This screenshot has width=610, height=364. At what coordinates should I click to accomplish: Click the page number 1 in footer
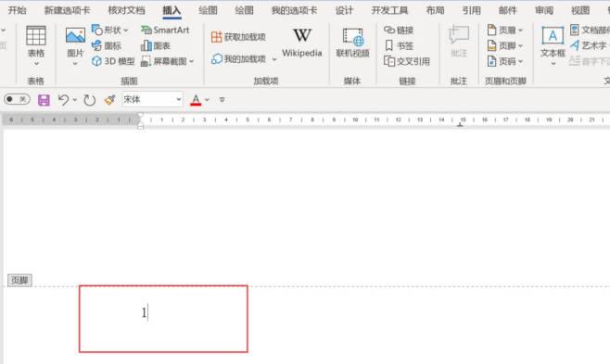[144, 312]
